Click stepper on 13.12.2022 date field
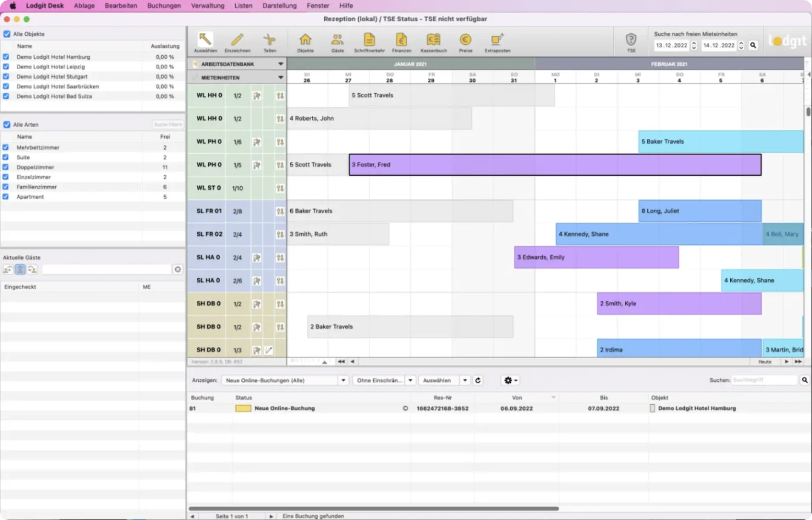This screenshot has height=520, width=812. 694,45
